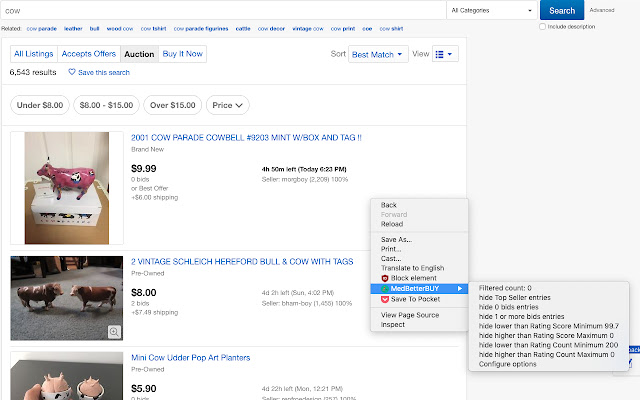Open related search wood cow
This screenshot has height=400, width=640.
[x=120, y=29]
